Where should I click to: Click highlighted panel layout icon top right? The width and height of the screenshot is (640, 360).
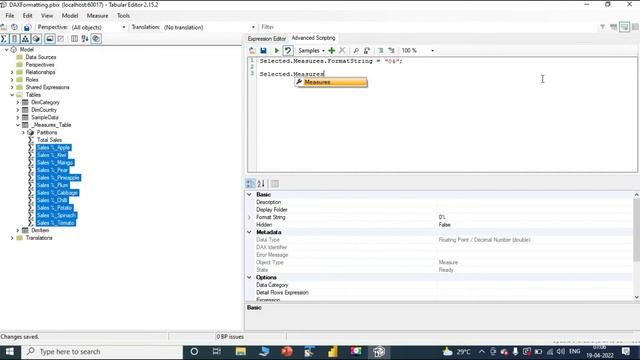624,27
